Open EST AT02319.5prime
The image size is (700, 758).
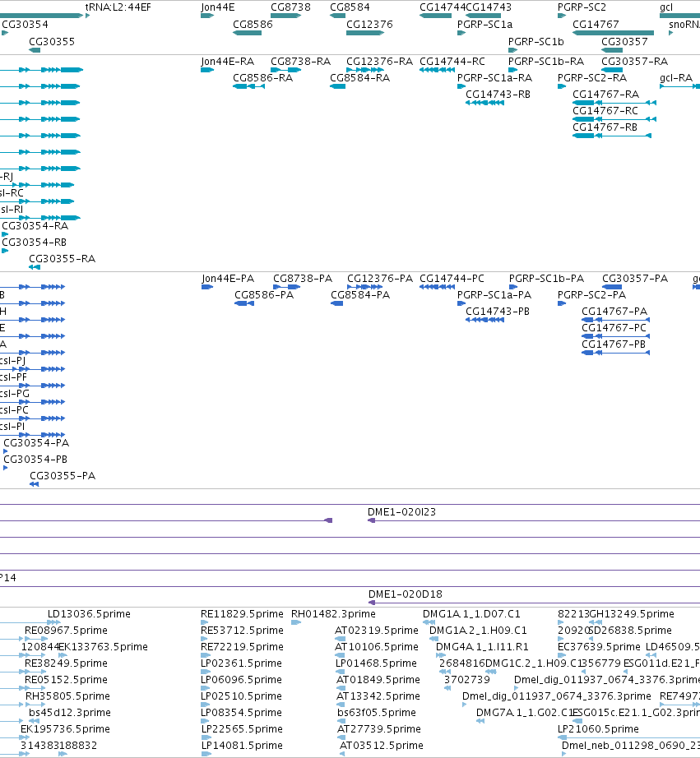pyautogui.click(x=377, y=631)
